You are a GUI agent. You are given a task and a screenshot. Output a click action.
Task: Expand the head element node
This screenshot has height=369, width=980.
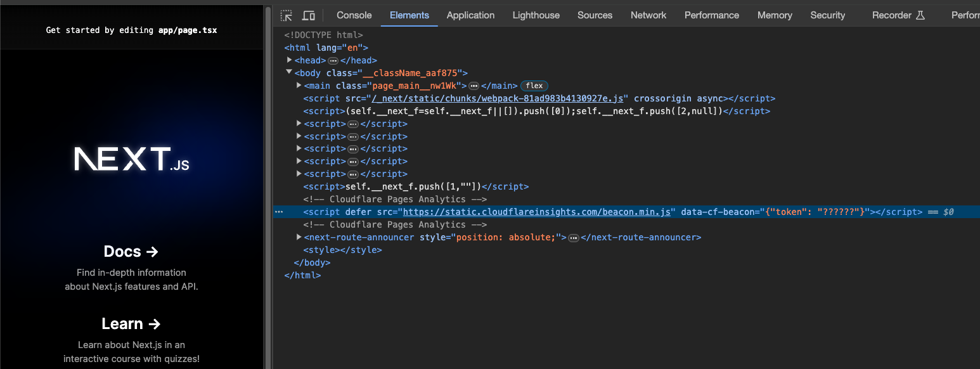(289, 60)
